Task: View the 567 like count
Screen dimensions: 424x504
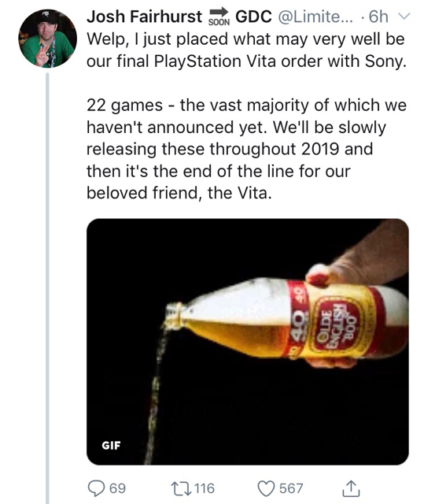Action: [291, 488]
